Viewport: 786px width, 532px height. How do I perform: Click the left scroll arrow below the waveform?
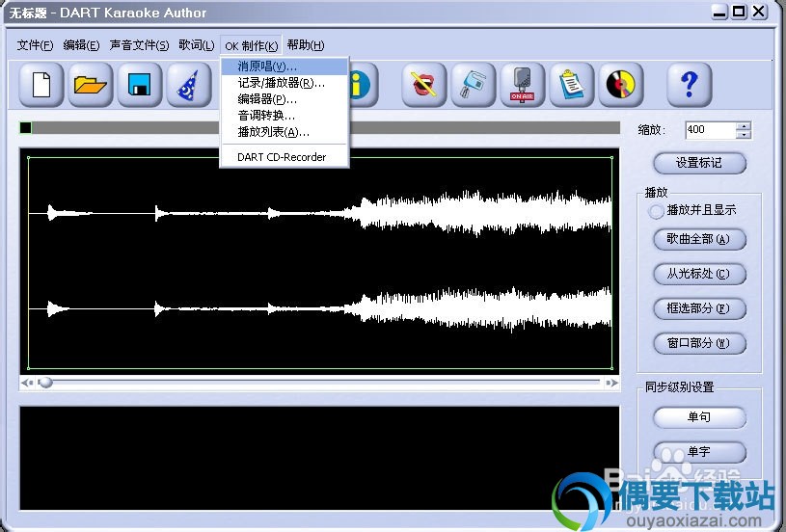point(27,383)
